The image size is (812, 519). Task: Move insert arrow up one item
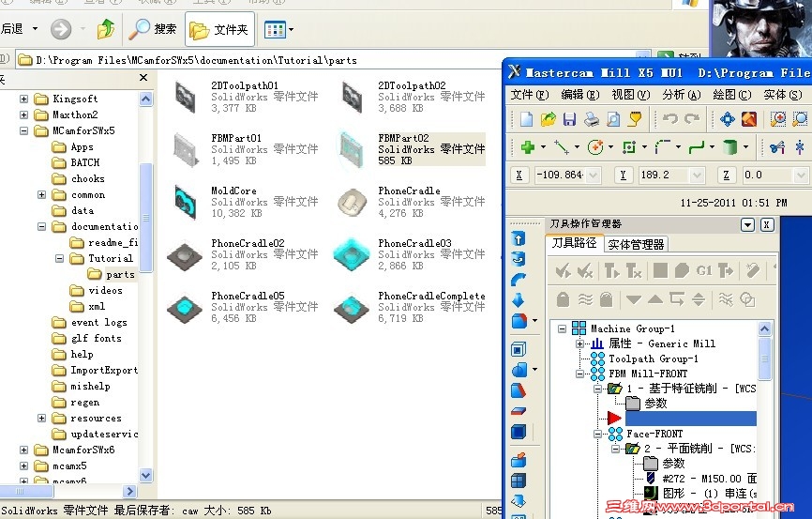coord(655,299)
